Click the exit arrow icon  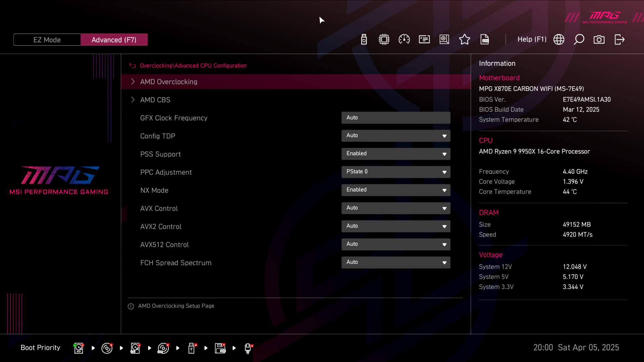[619, 40]
